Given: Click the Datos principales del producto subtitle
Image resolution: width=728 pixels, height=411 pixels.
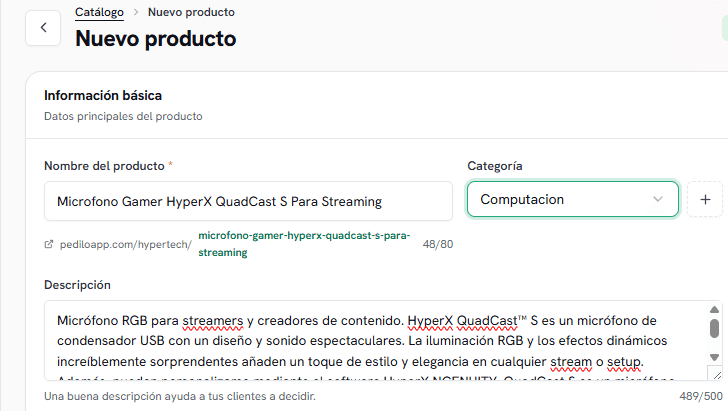Looking at the screenshot, I should pos(123,116).
